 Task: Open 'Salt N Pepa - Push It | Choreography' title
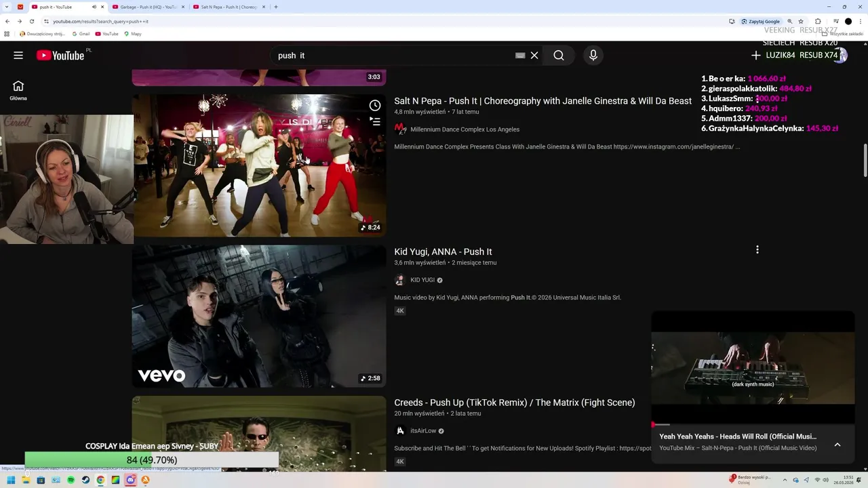click(x=542, y=101)
